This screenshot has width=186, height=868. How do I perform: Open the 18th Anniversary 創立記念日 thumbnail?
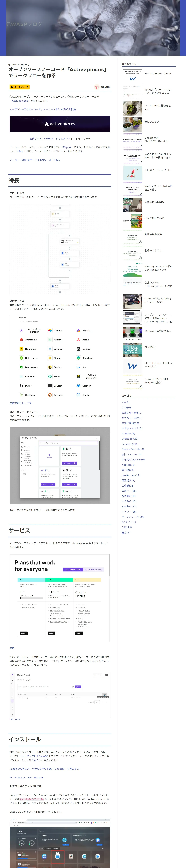[133, 350]
